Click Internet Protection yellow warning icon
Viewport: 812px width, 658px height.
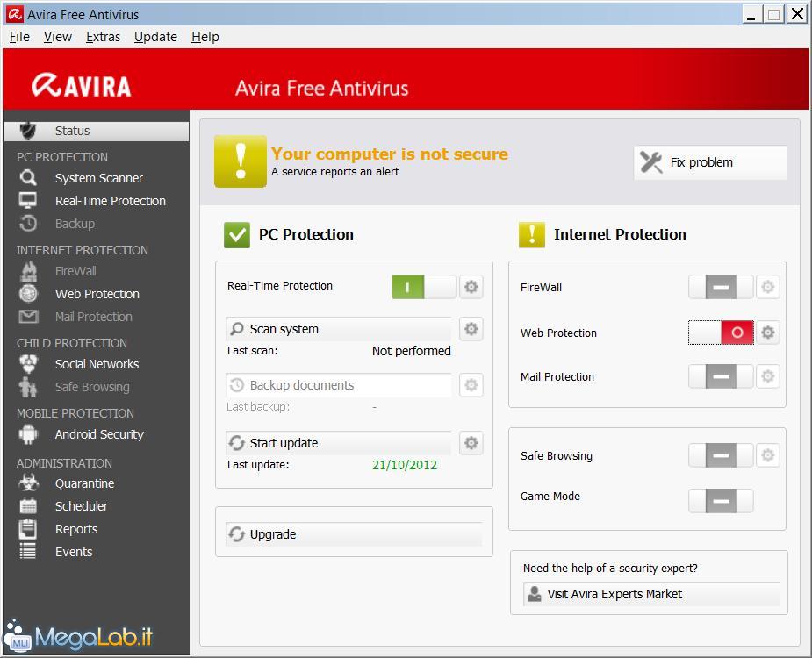(532, 235)
